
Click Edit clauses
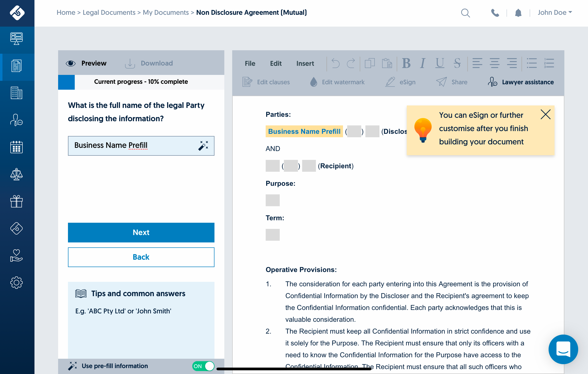coord(266,82)
